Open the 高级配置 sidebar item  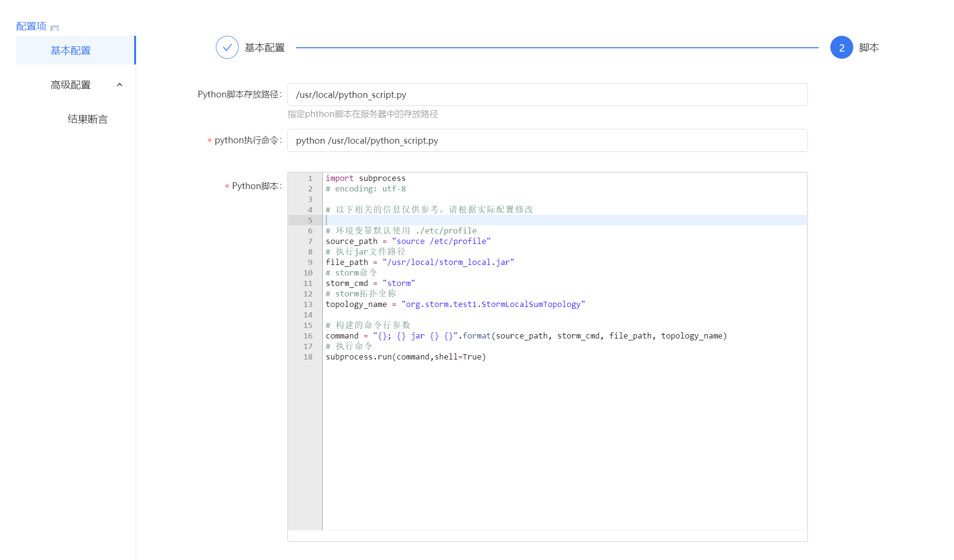coord(71,85)
